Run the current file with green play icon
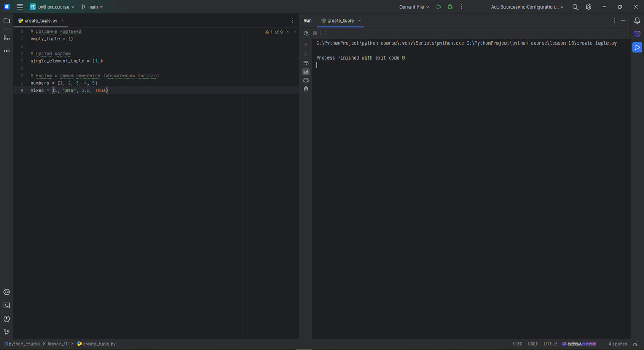 [438, 7]
